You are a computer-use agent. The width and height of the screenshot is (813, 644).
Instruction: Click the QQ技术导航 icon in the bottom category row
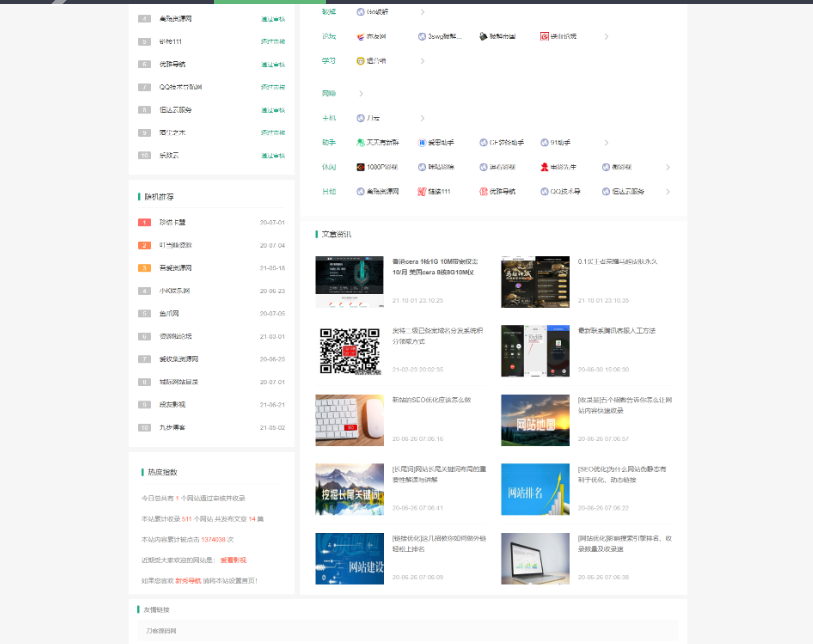(x=544, y=191)
